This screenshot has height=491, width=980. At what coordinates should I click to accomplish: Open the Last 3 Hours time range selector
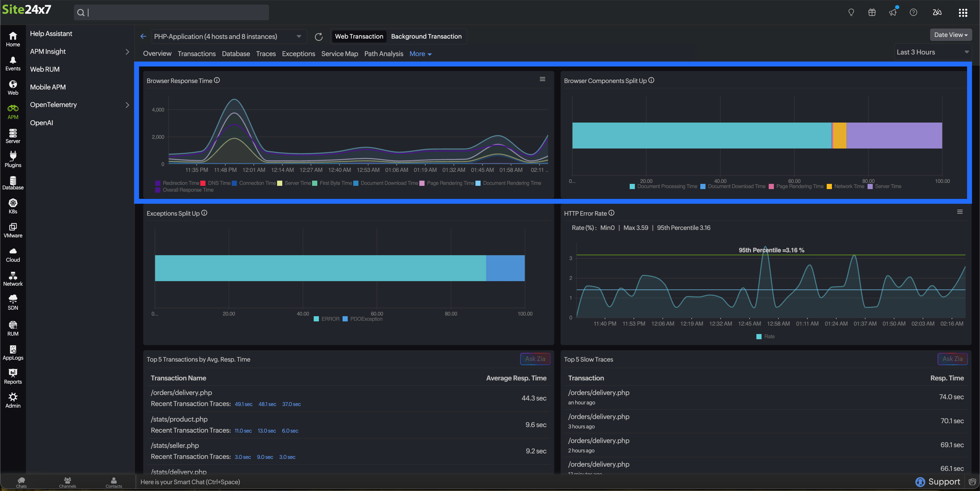932,52
